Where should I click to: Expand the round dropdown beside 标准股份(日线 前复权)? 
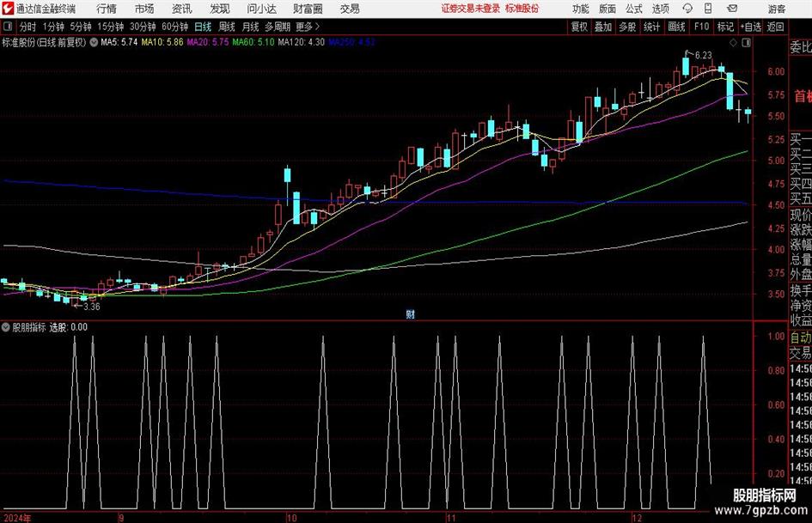coord(94,42)
